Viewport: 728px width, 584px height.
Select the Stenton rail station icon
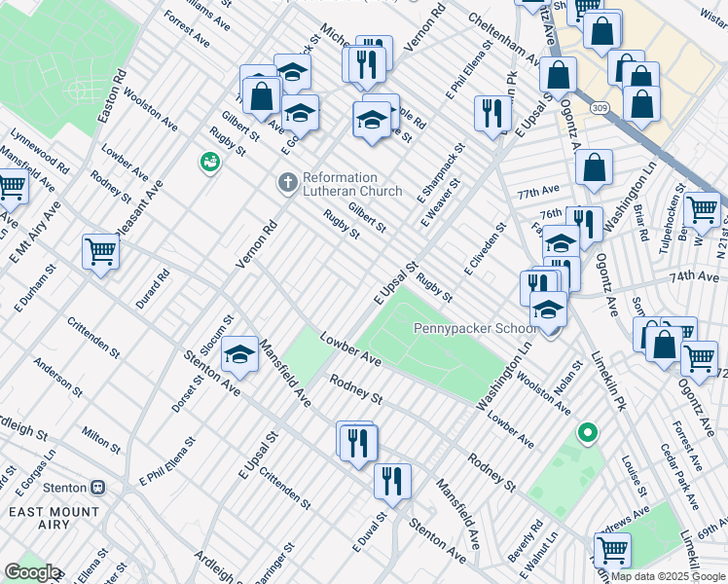[x=98, y=488]
